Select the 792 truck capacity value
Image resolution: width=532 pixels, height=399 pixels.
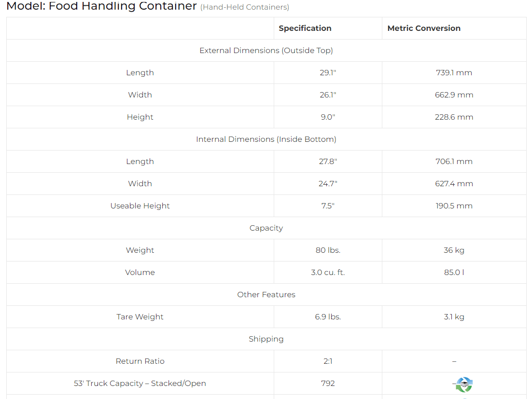[328, 383]
